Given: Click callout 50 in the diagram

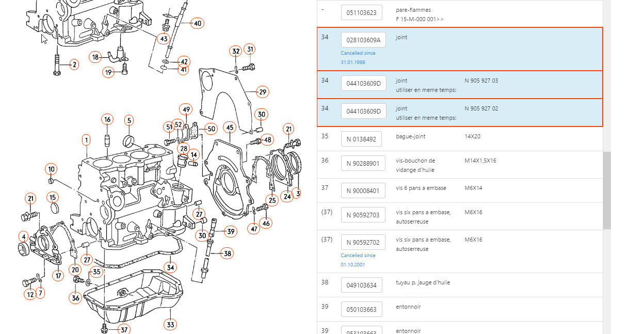Looking at the screenshot, I should click(211, 129).
